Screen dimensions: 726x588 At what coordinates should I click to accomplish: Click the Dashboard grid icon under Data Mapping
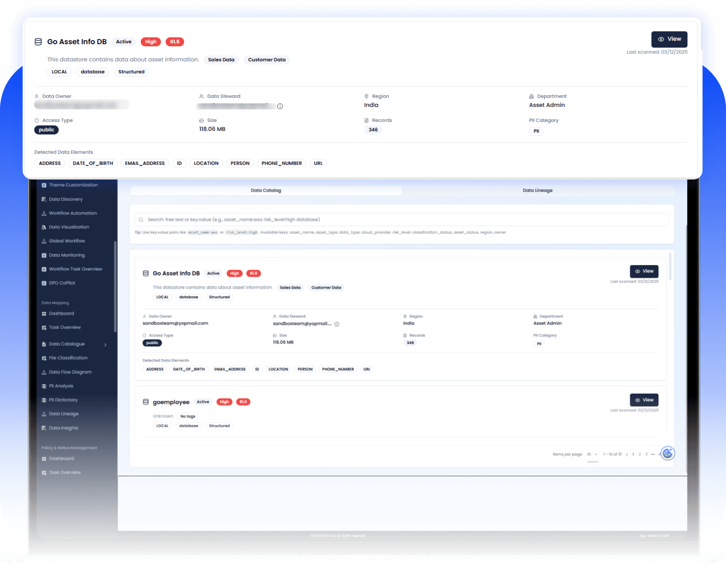44,314
